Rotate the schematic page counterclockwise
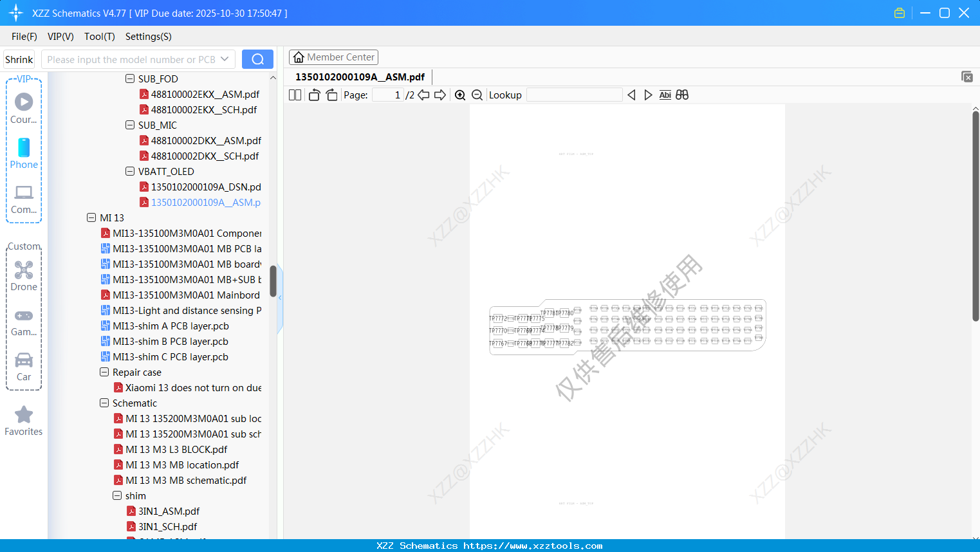980x552 pixels. pos(314,95)
